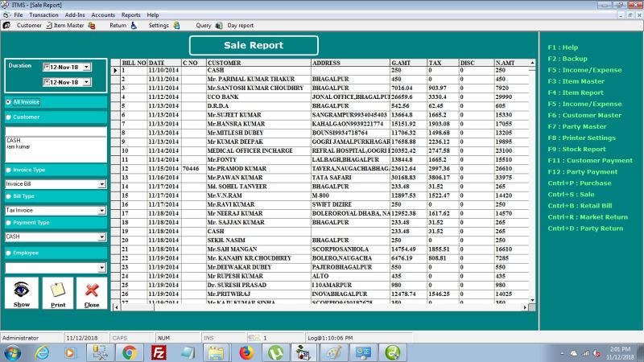
Task: Open the Accounts menu
Action: [103, 14]
